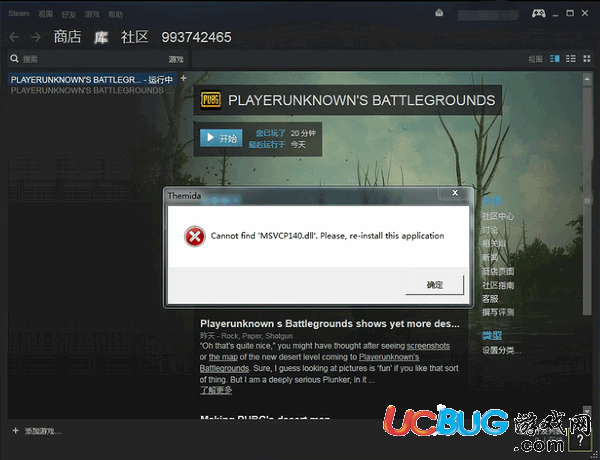Click the help question mark icon at bottom right
The height and width of the screenshot is (460, 600).
580,439
